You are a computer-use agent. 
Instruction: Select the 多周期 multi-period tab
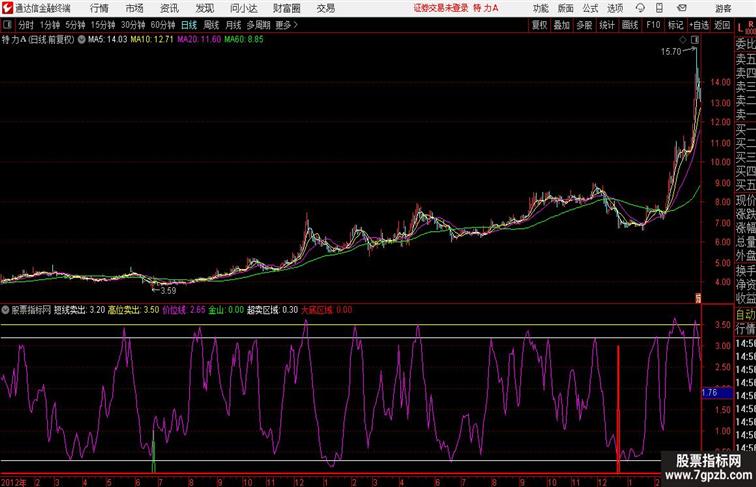point(258,25)
